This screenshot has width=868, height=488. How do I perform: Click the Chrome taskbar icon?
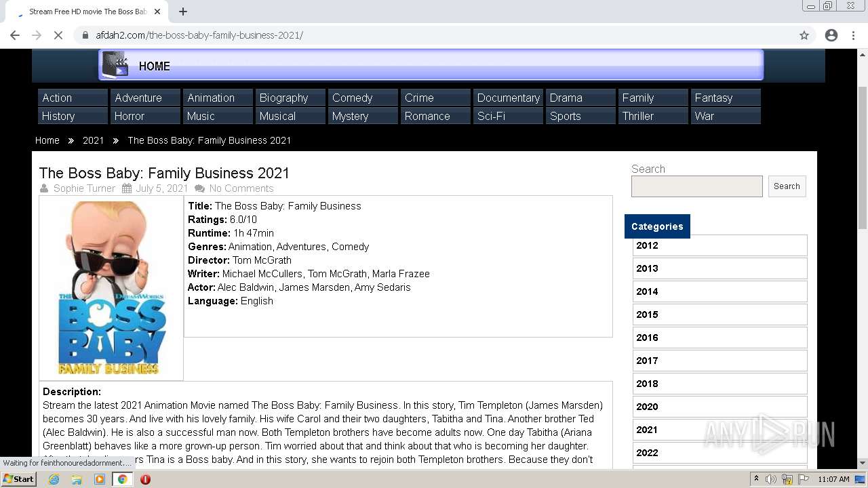[123, 479]
